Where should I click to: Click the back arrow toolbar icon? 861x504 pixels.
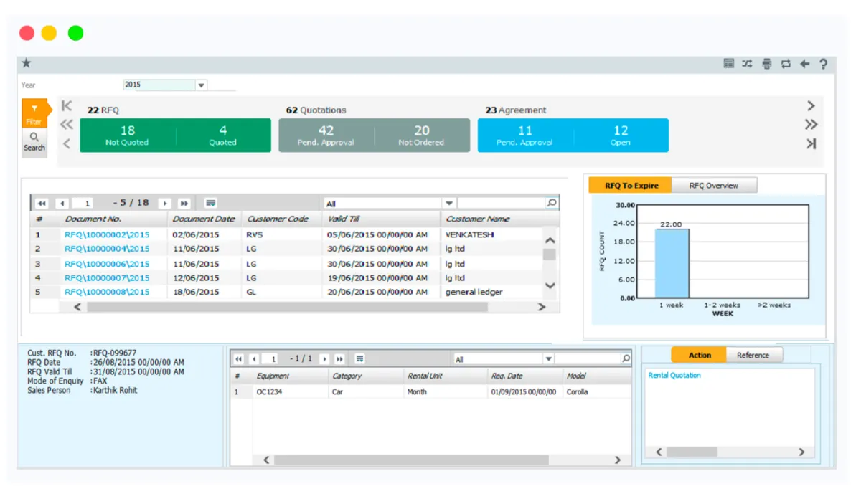[804, 64]
